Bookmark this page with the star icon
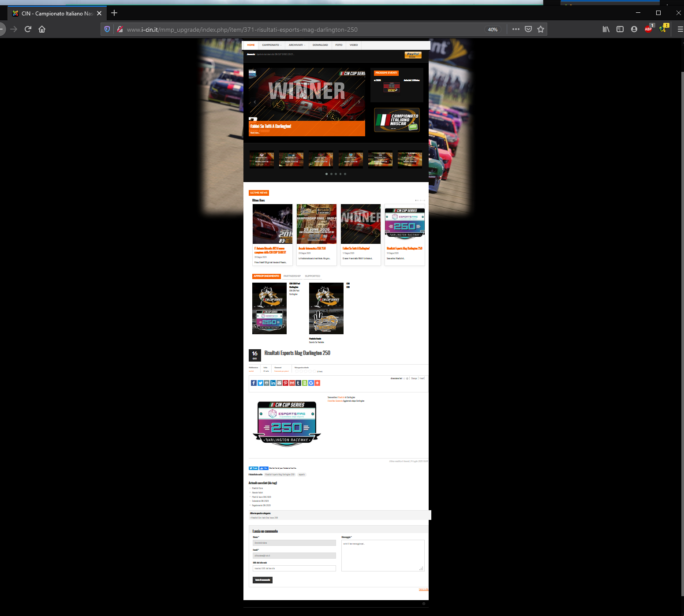684x616 pixels. tap(541, 29)
